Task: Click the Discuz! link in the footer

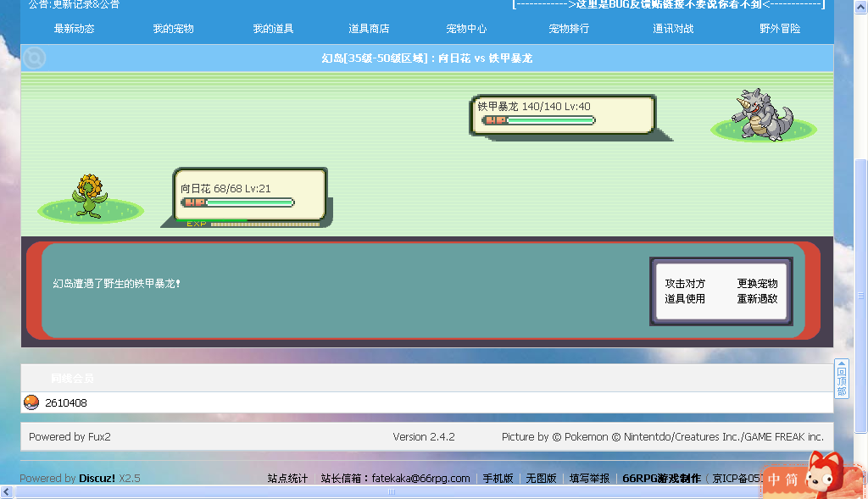Action: (97, 478)
